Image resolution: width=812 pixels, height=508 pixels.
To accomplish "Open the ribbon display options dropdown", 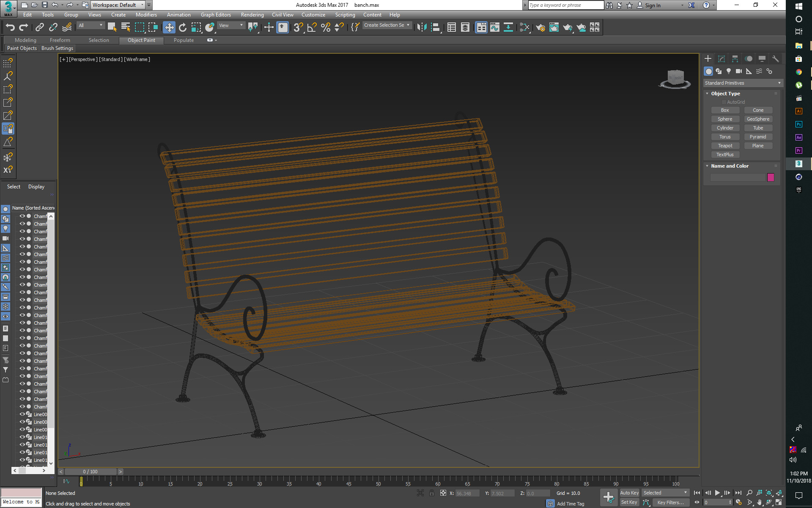I will (216, 40).
